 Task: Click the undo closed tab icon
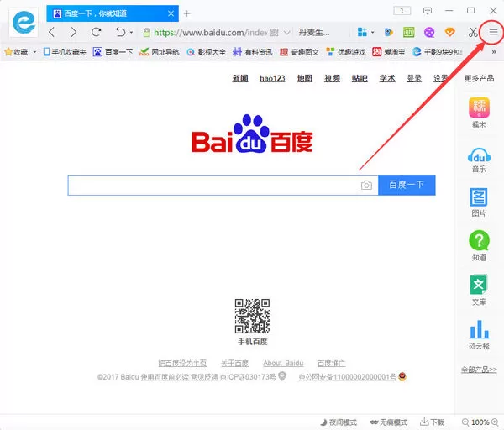tap(120, 32)
